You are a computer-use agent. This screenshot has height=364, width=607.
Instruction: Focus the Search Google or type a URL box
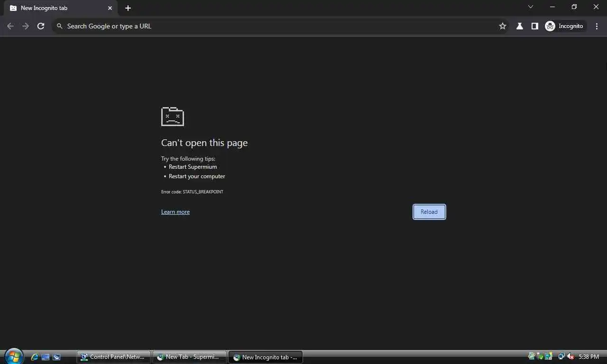tap(280, 26)
